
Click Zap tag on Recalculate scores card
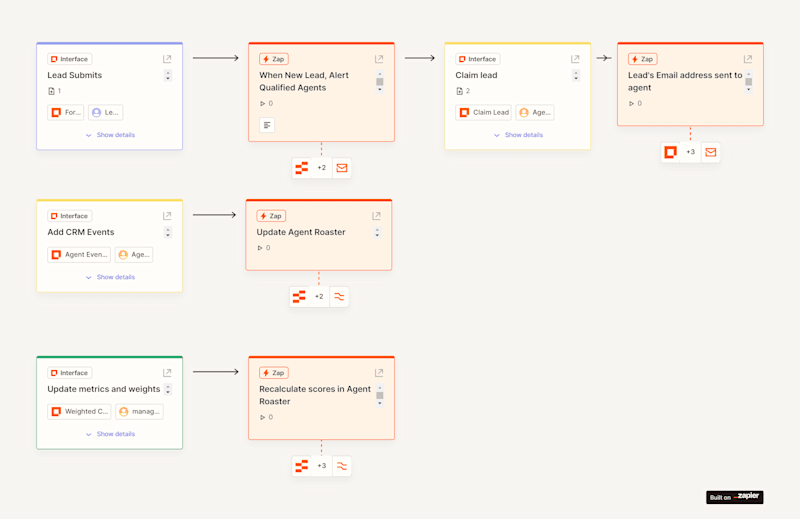pos(274,373)
